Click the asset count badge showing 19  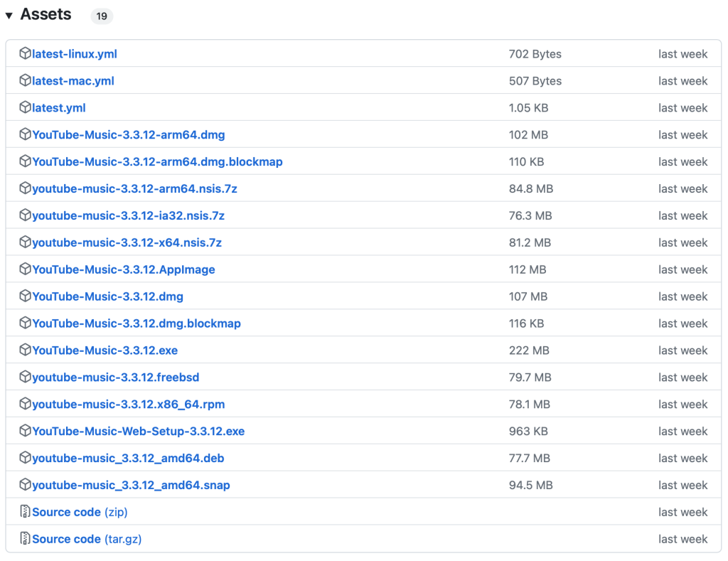point(102,16)
